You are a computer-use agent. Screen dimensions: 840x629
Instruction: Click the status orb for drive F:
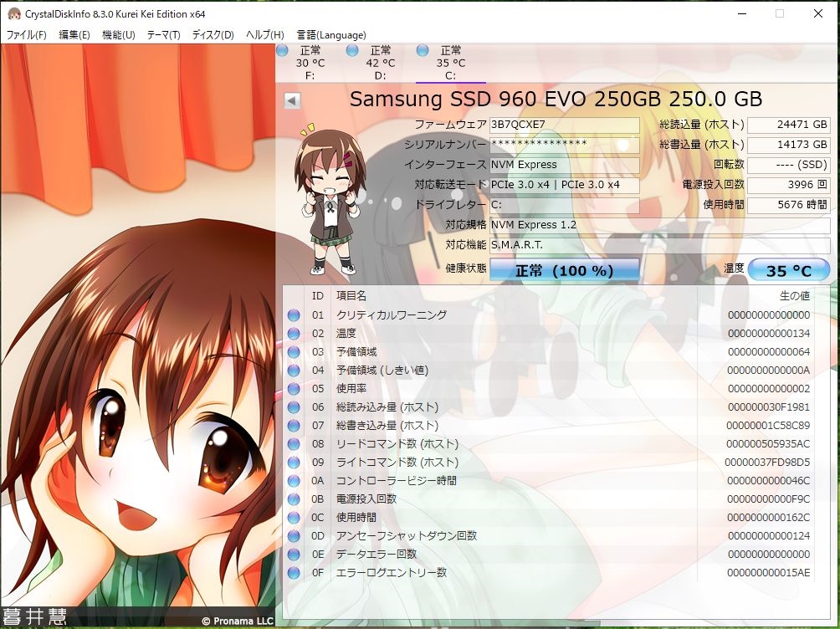coord(282,50)
